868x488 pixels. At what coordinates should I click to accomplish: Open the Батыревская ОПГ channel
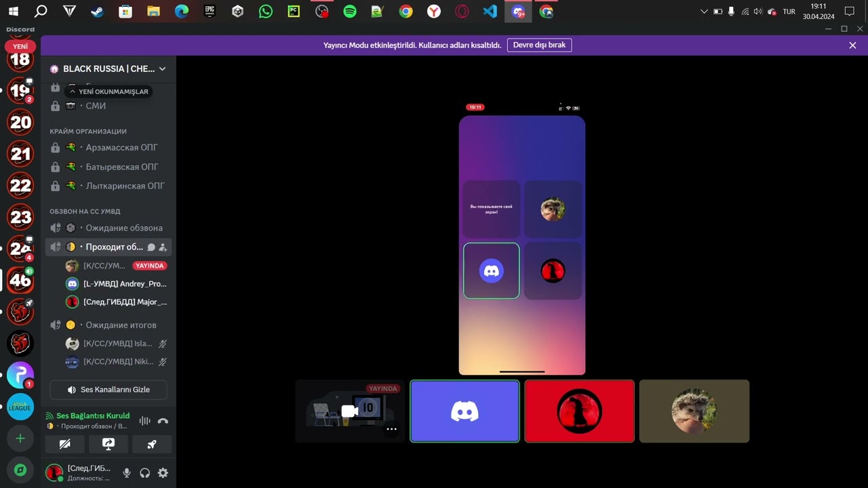pos(108,167)
